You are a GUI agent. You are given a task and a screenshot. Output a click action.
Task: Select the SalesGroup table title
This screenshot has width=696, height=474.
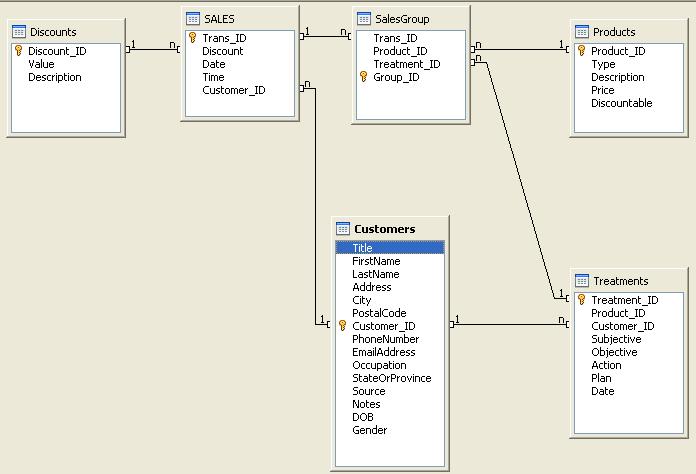(x=402, y=19)
